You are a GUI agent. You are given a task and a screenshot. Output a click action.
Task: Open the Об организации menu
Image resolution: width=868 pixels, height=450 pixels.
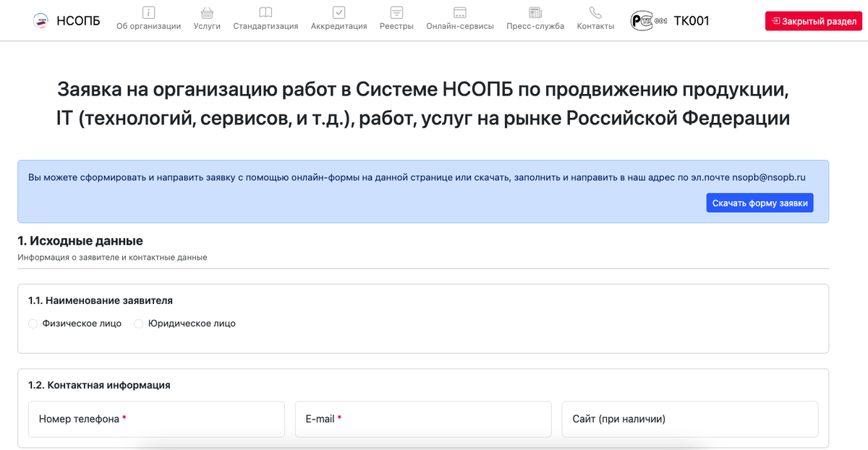point(148,26)
